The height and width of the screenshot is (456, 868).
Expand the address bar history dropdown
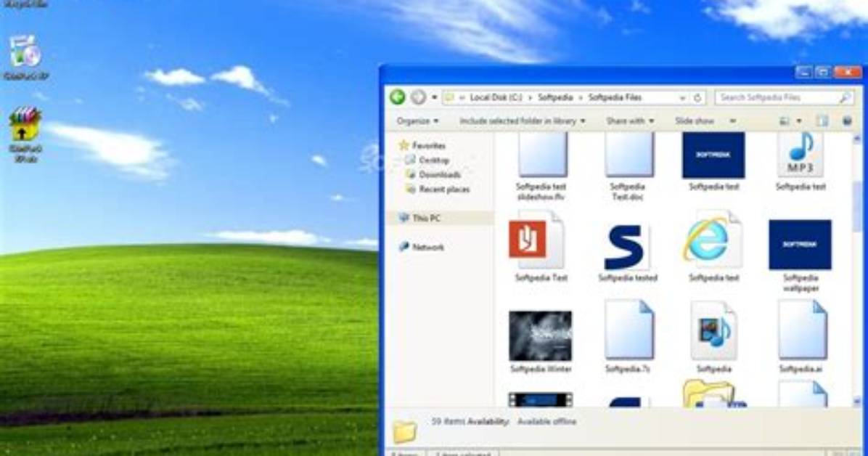pos(682,98)
